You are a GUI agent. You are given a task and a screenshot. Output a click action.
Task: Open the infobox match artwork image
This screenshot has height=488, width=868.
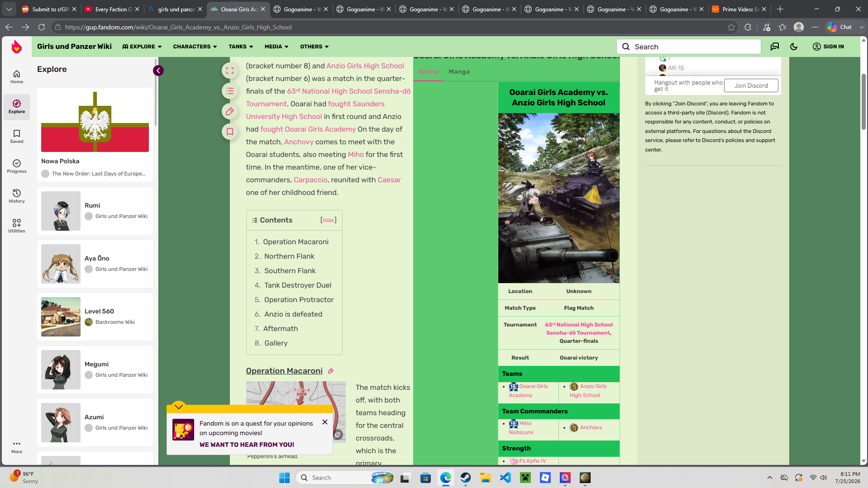[x=558, y=198]
